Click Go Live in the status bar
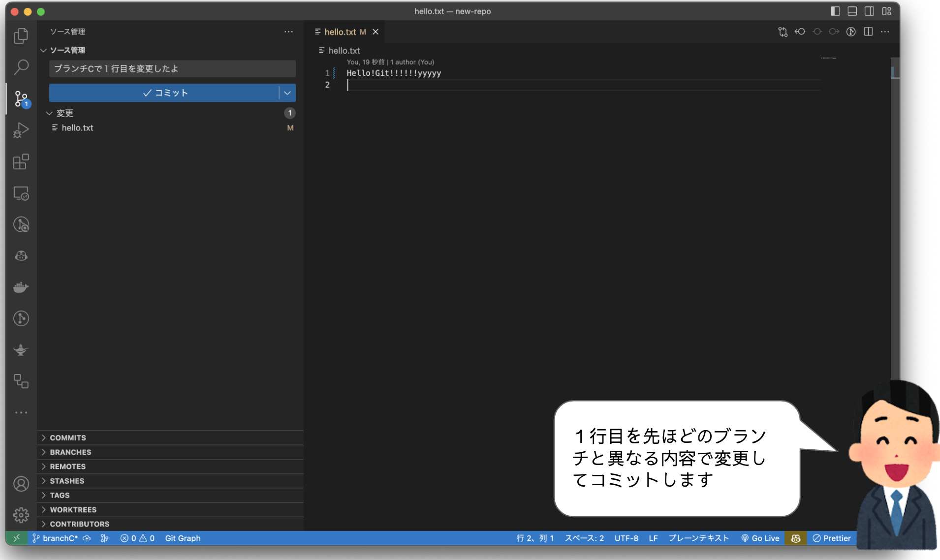 click(x=760, y=538)
